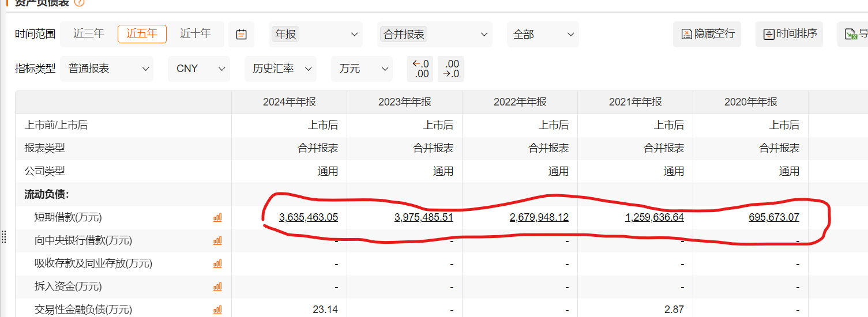Click the 2020年年报 column header
868x317 pixels.
751,103
